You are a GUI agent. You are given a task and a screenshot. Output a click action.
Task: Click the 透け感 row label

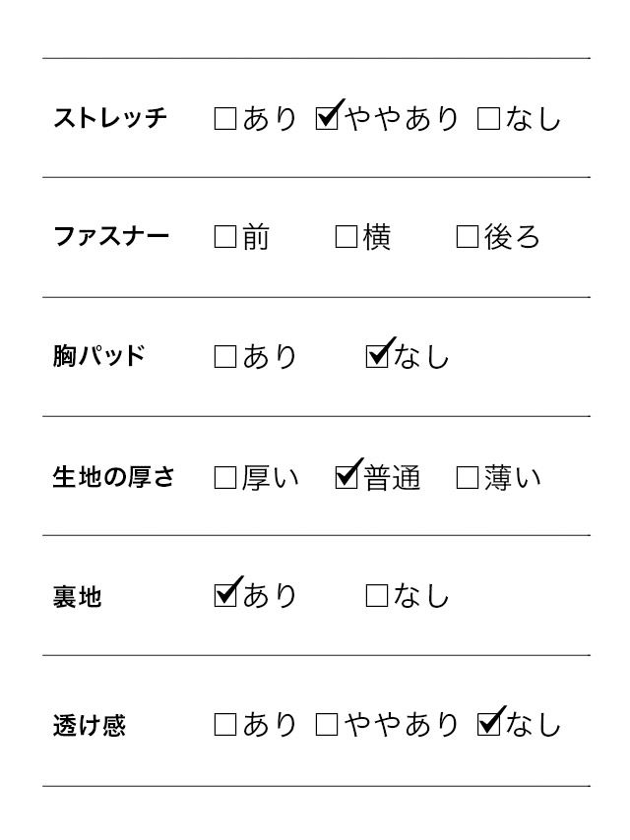90,727
